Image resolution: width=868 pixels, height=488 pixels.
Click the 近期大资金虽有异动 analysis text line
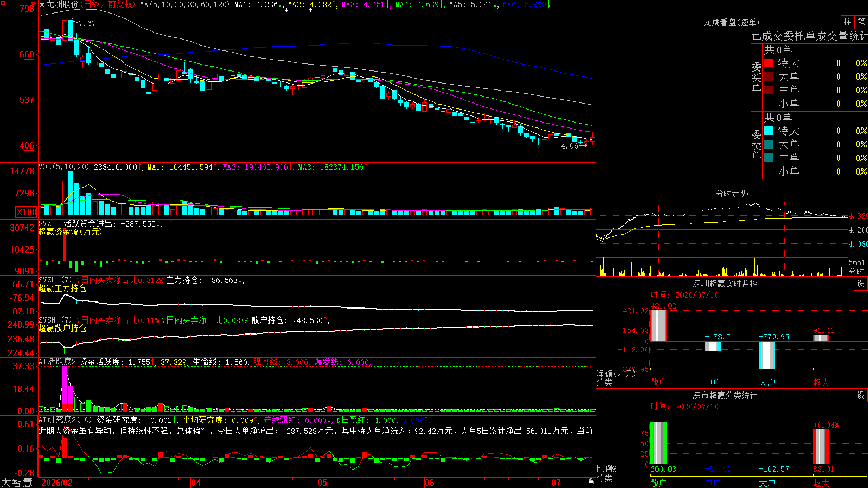pos(317,431)
